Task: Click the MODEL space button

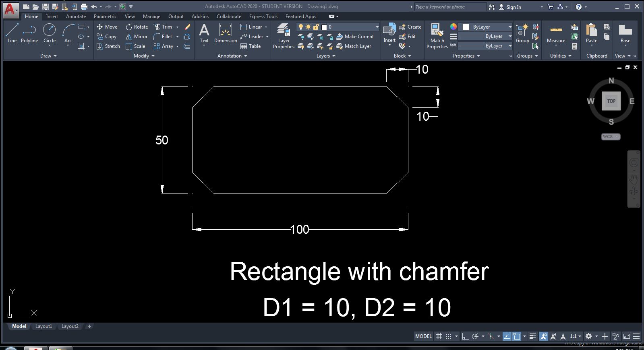Action: point(423,336)
